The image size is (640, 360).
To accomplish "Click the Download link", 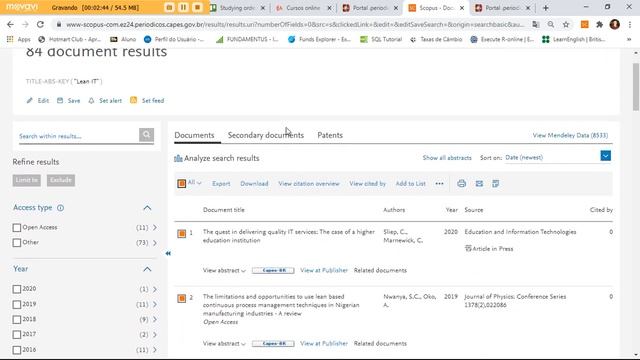I will pyautogui.click(x=254, y=184).
